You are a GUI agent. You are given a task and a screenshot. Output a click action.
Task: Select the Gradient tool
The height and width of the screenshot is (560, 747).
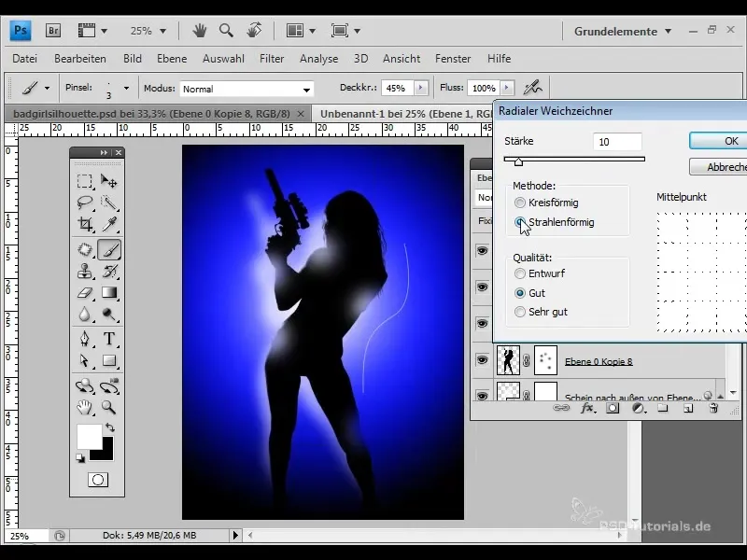(x=109, y=292)
